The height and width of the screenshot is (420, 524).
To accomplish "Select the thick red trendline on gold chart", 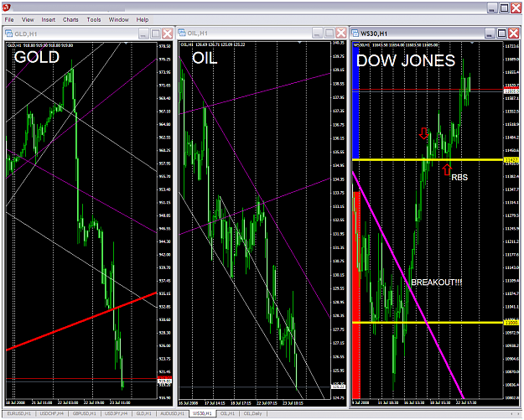I will click(81, 321).
